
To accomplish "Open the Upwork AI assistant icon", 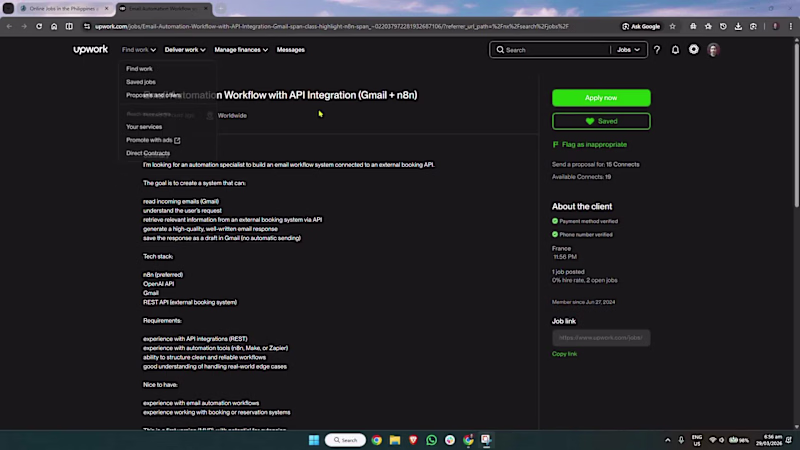I will click(x=694, y=49).
